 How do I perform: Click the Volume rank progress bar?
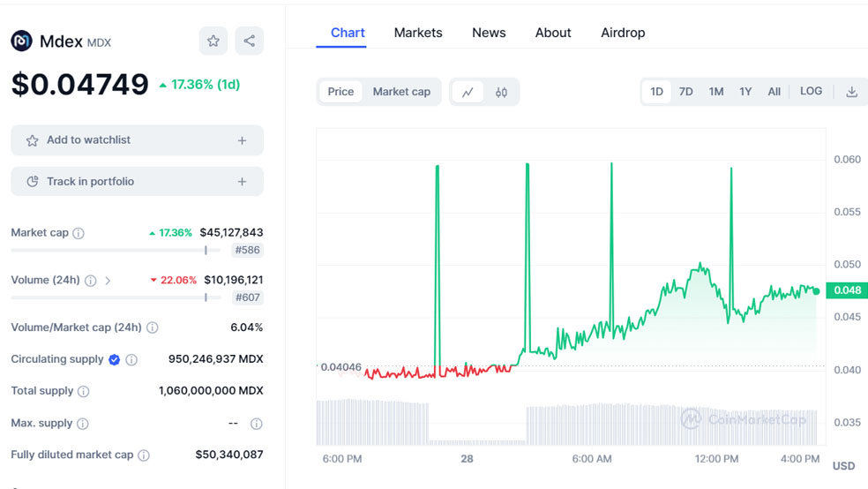point(116,298)
